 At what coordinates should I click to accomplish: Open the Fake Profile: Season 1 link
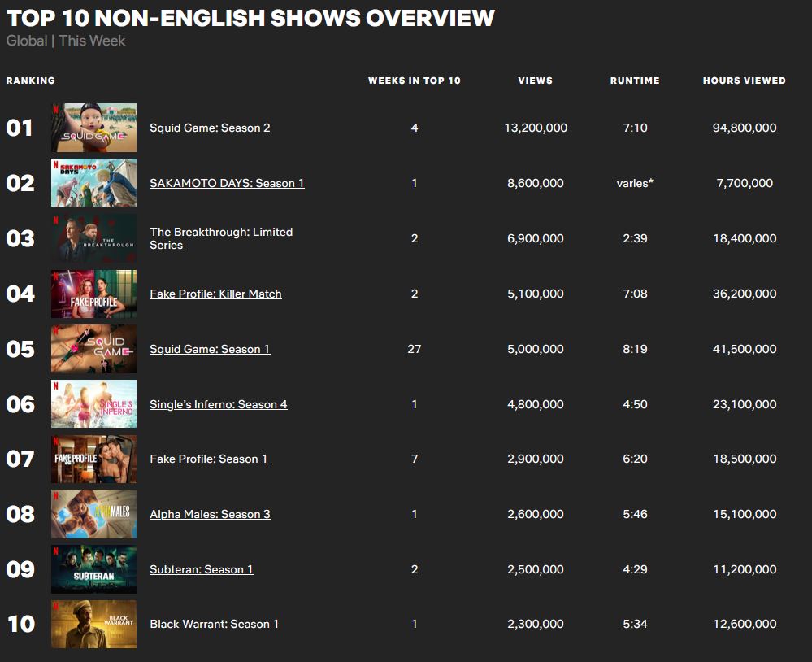coord(208,459)
